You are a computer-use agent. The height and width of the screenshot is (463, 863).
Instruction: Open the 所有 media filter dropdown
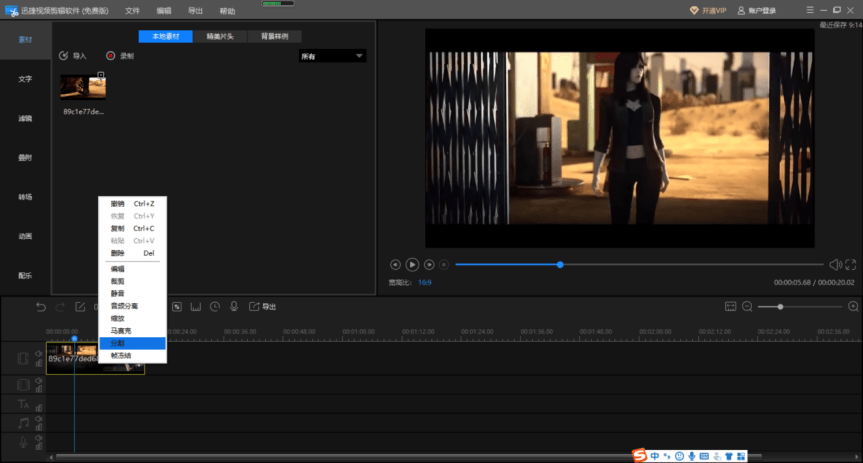332,56
